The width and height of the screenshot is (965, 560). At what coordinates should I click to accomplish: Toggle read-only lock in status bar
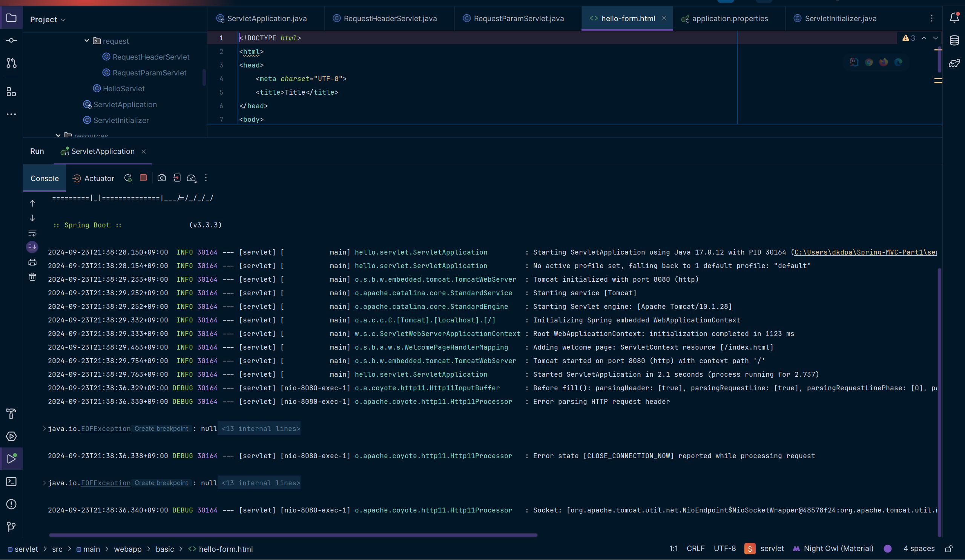coord(949,549)
